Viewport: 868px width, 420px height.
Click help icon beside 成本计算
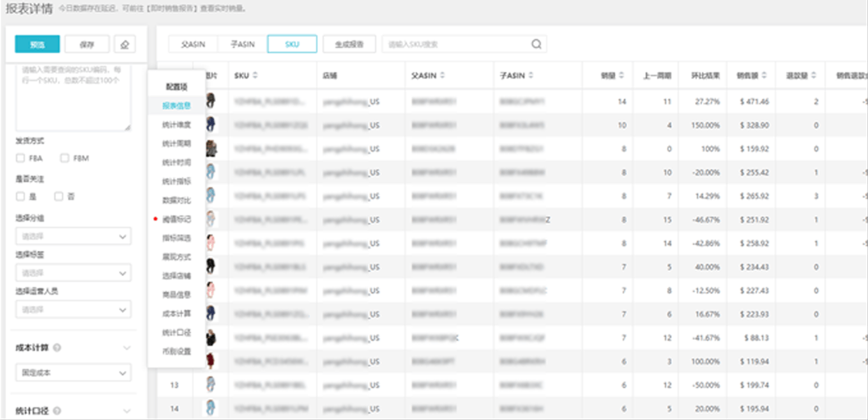[x=57, y=348]
